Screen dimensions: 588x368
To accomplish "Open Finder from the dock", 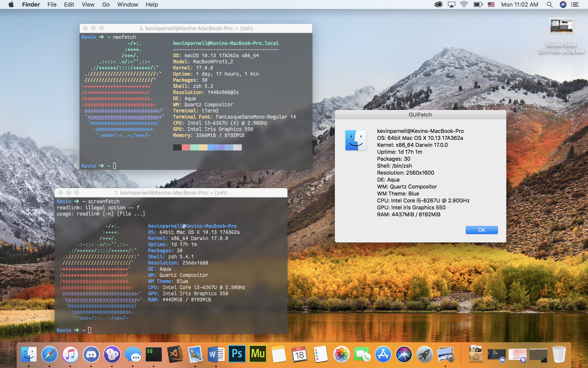I will (x=29, y=354).
